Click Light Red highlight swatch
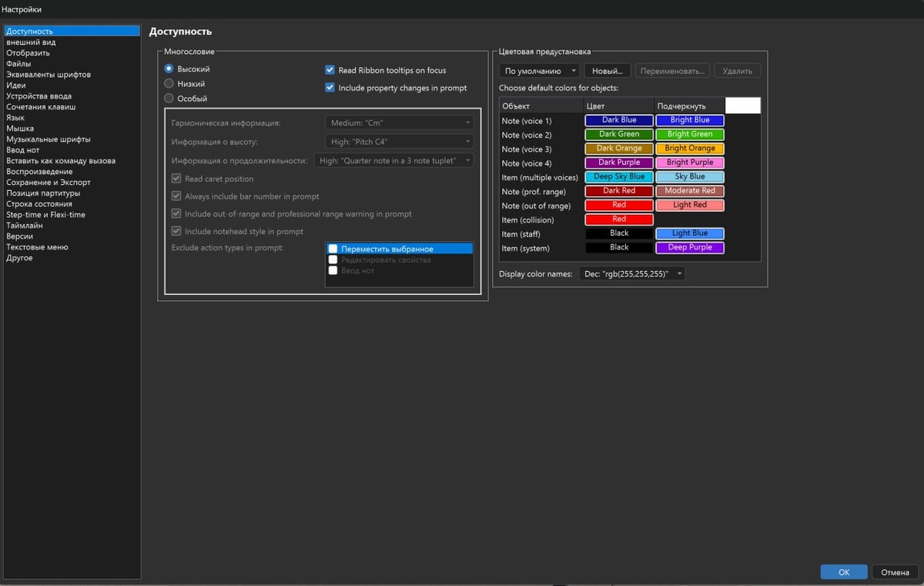 click(690, 205)
